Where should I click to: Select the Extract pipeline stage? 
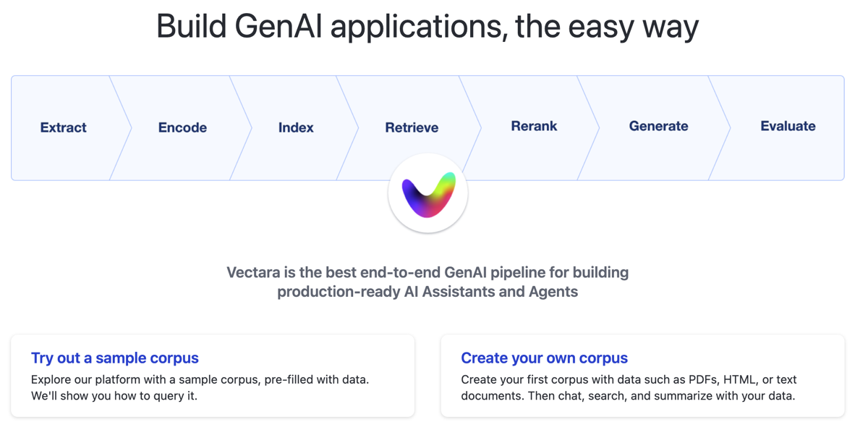[63, 127]
